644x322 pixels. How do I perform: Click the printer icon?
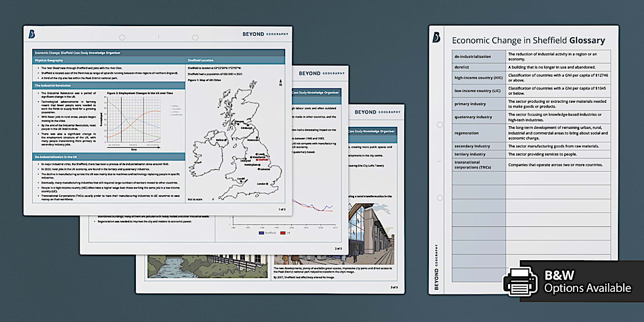(x=520, y=281)
